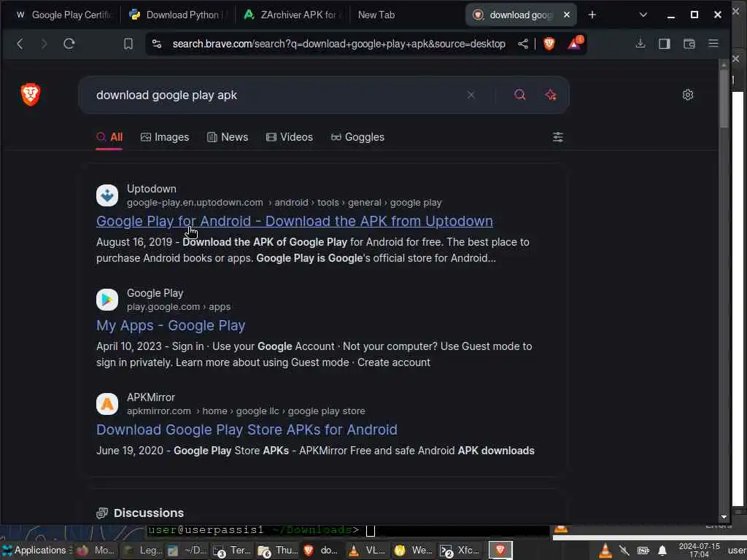The width and height of the screenshot is (747, 560).
Task: Select the Goggles tab
Action: click(x=357, y=137)
